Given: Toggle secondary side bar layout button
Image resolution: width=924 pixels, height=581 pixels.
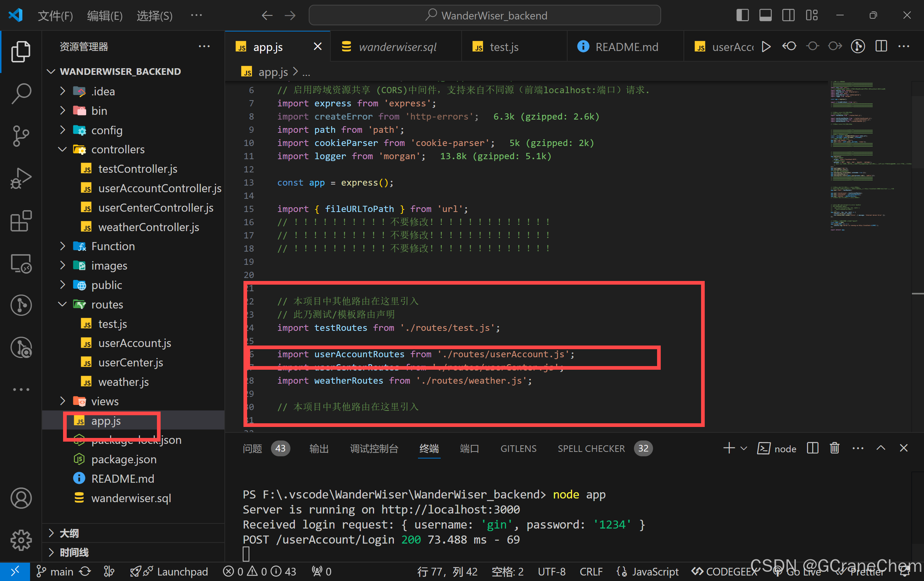Looking at the screenshot, I should [788, 15].
